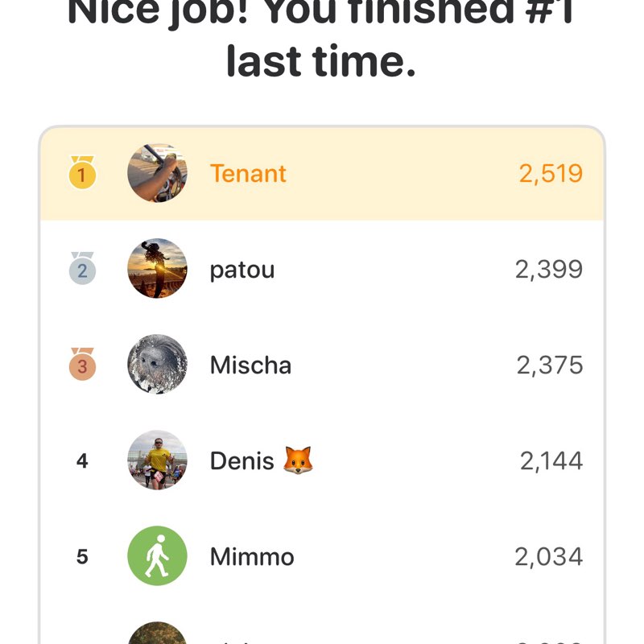Click Mischa's score of 2,375

pyautogui.click(x=550, y=365)
